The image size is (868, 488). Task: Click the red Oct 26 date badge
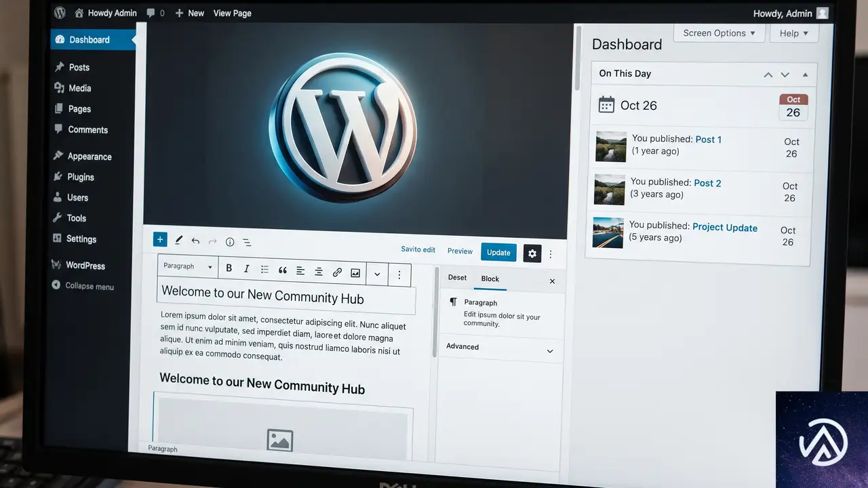click(x=793, y=107)
